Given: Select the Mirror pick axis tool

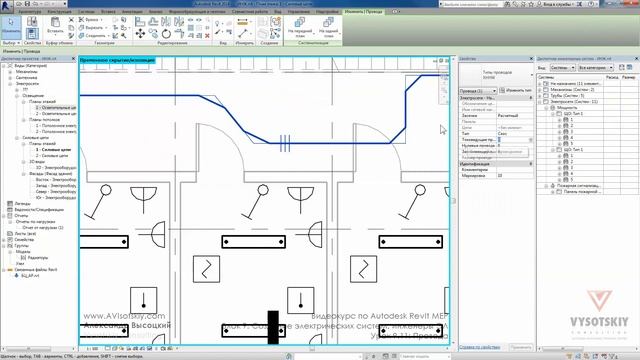Looking at the screenshot, I should click(166, 22).
